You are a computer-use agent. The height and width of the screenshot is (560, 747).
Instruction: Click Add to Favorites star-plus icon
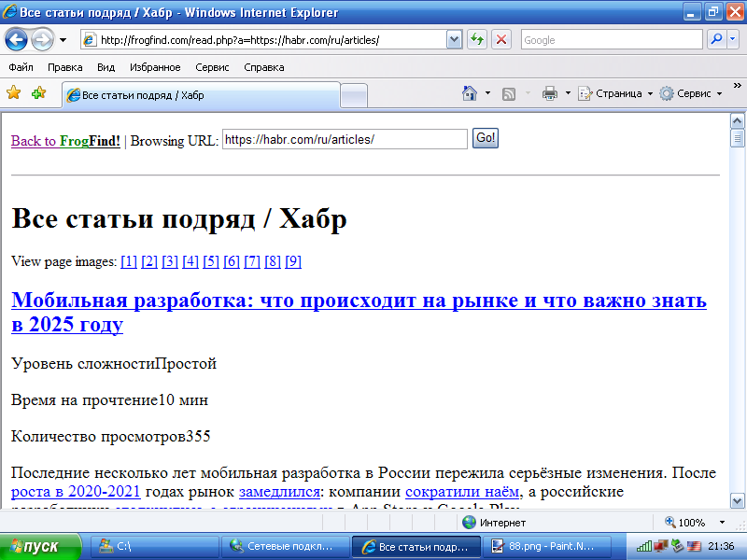(x=38, y=92)
